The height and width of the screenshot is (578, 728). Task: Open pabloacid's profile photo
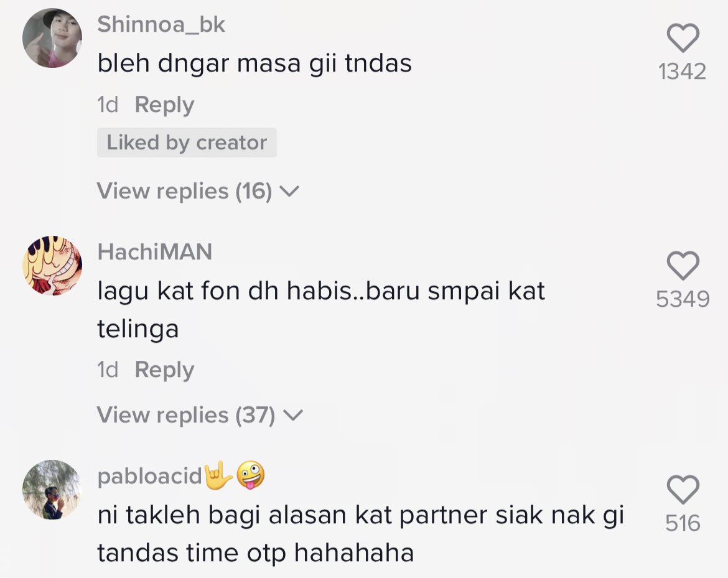(52, 489)
